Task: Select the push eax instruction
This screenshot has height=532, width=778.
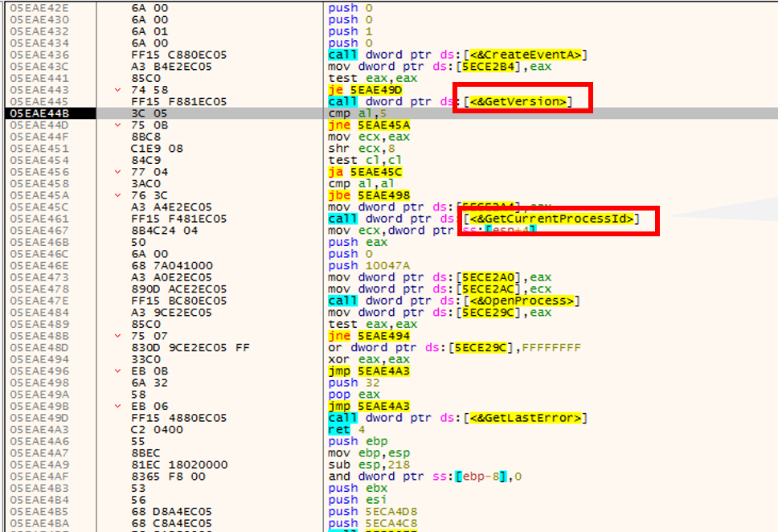Action: pyautogui.click(x=358, y=242)
